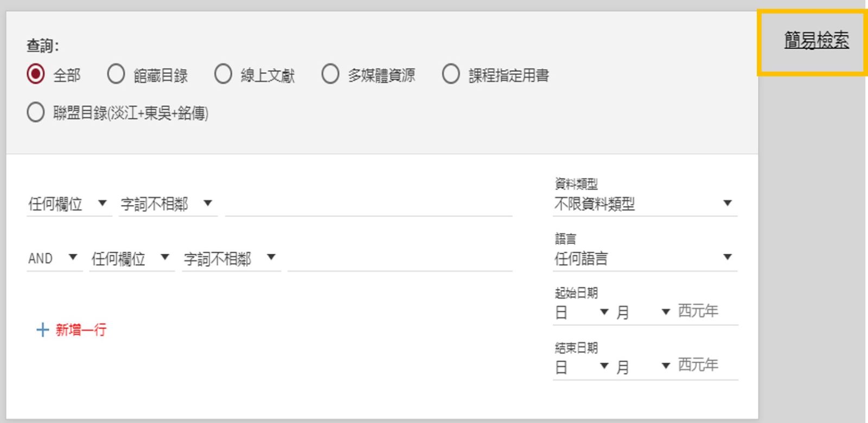Open the 簡易檢索 link
This screenshot has height=423, width=868.
[x=816, y=40]
